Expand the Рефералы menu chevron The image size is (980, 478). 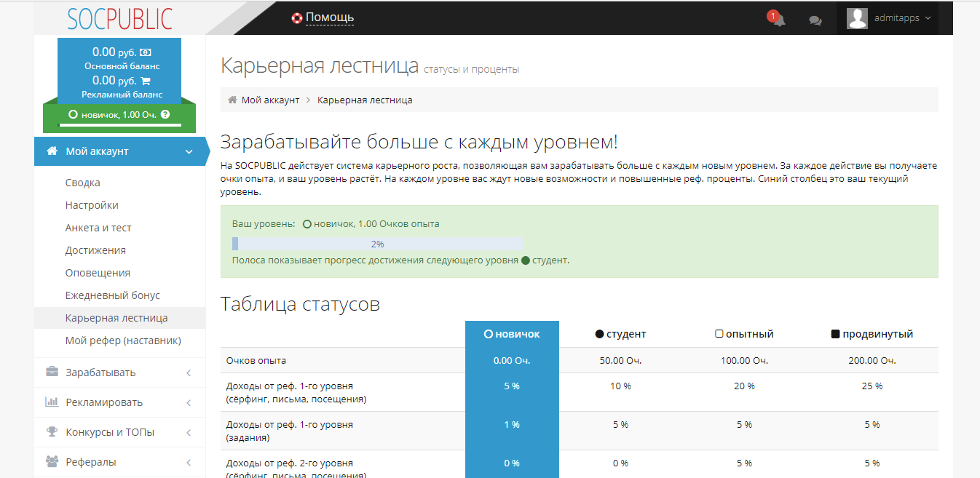pos(189,462)
